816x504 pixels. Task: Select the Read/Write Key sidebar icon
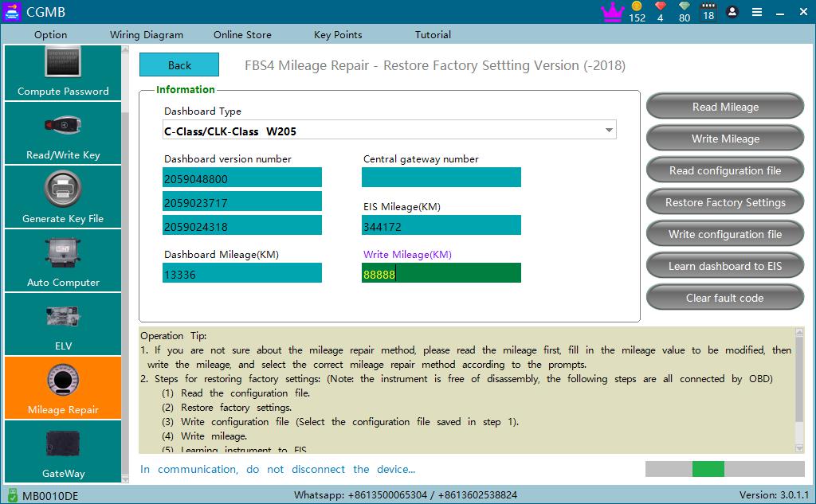[63, 134]
